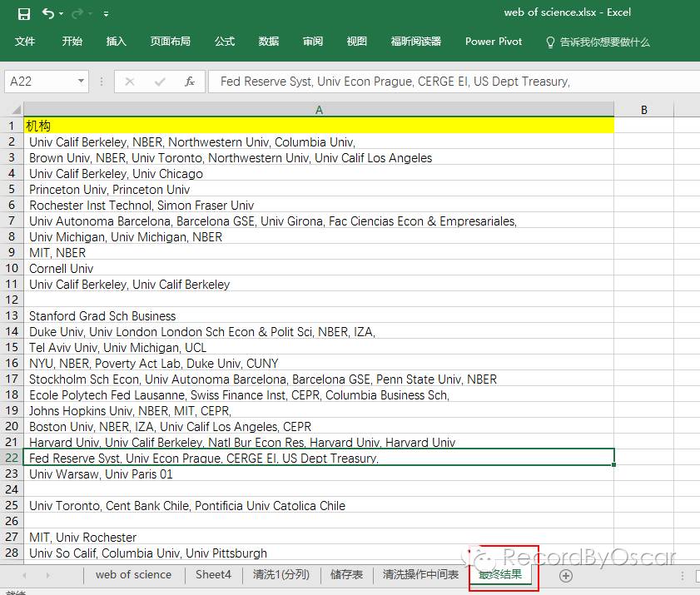This screenshot has width=700, height=595.
Task: Click the 告诉我你想要做什么 search box
Action: point(598,42)
